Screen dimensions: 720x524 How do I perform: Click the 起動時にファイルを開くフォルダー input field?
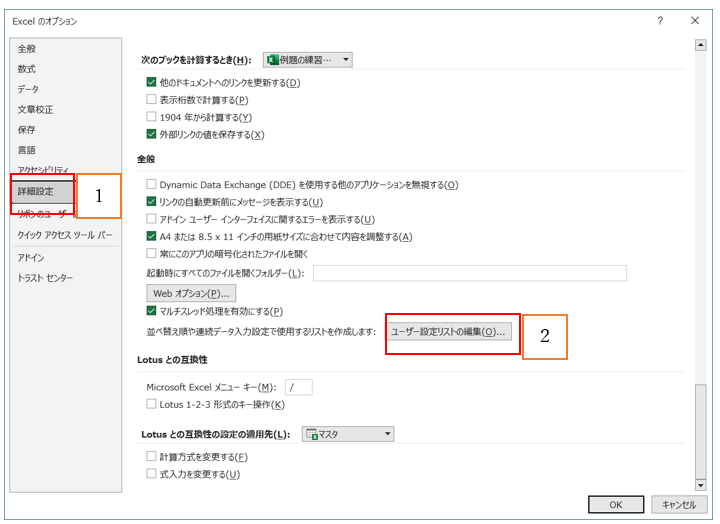469,273
